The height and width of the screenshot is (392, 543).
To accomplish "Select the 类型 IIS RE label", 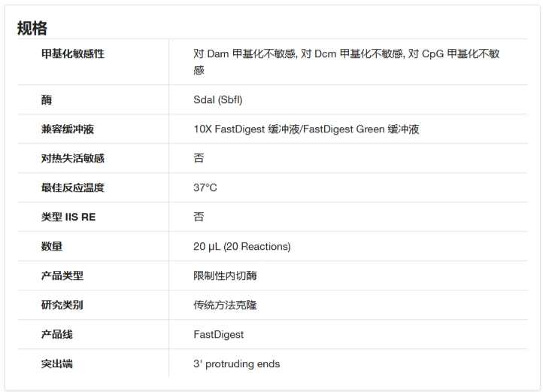I will [68, 217].
